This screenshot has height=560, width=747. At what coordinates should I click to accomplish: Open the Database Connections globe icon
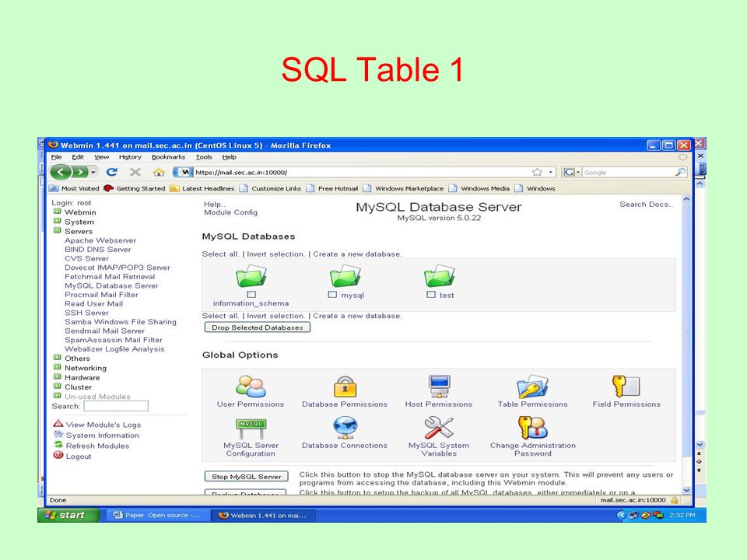click(x=345, y=428)
